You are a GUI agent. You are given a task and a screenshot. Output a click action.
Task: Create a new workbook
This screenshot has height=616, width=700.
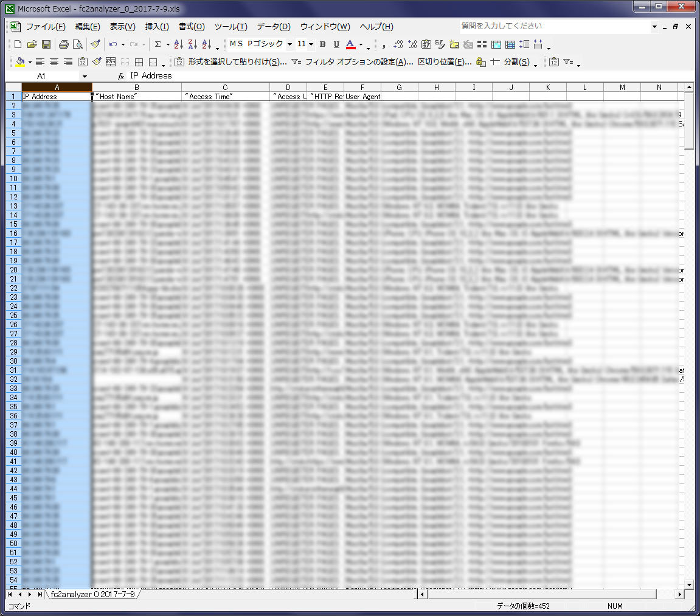[x=18, y=44]
